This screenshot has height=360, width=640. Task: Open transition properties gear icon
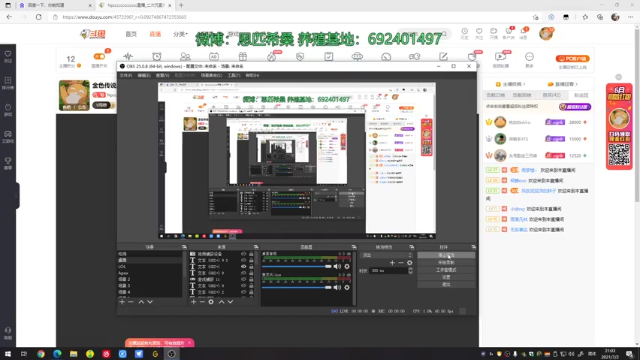tap(409, 263)
